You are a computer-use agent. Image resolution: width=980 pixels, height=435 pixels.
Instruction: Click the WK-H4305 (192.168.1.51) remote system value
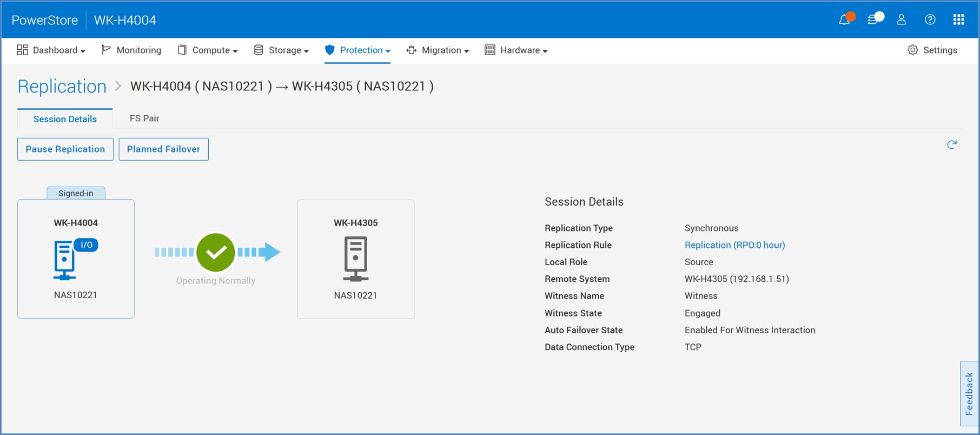(737, 279)
